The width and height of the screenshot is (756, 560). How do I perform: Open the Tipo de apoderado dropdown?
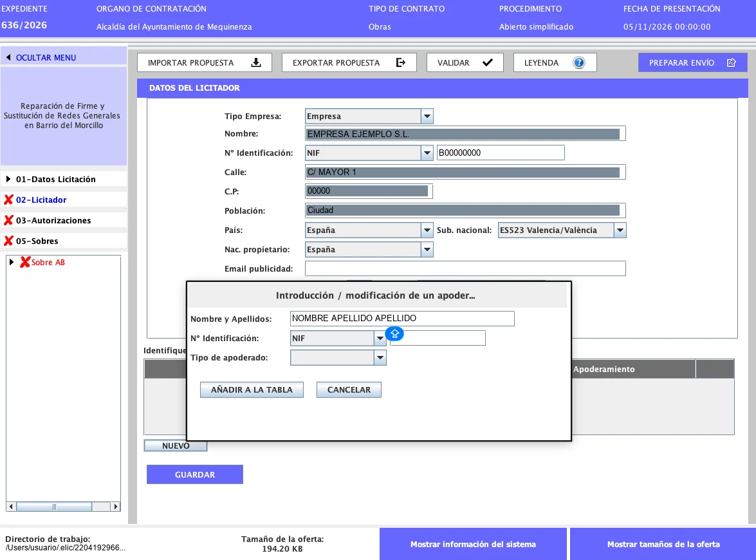[380, 357]
